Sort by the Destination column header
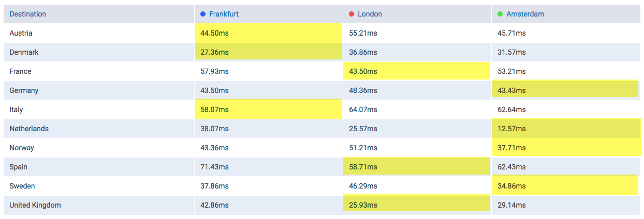This screenshot has width=644, height=219. coord(28,14)
